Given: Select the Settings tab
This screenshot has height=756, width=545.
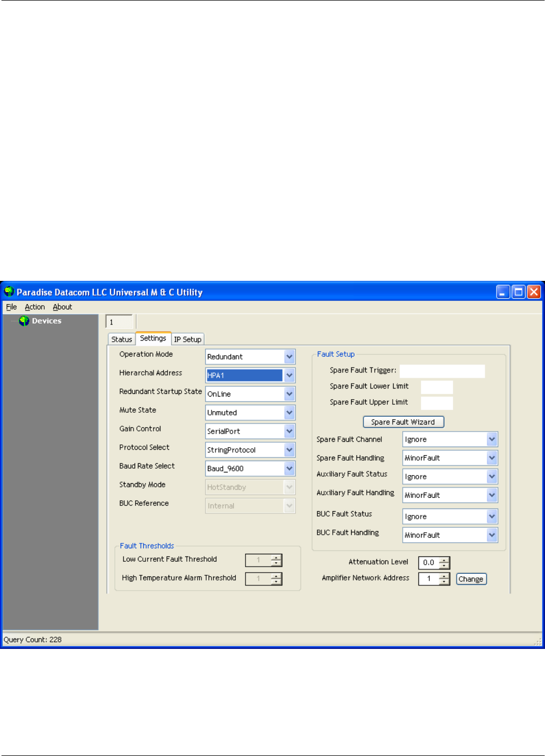Looking at the screenshot, I should (x=153, y=338).
